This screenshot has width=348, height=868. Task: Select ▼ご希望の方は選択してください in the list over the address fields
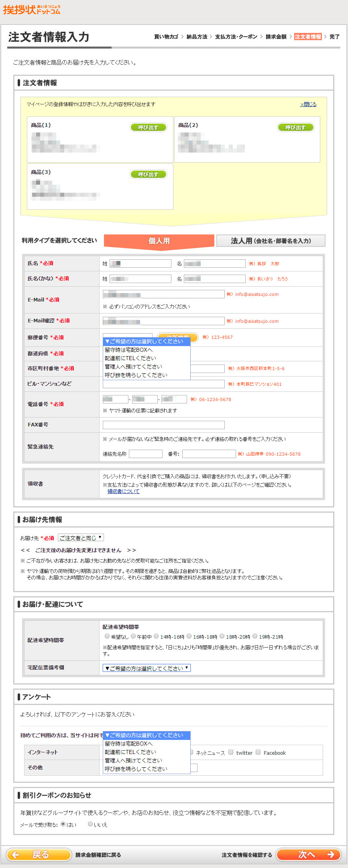(x=147, y=341)
